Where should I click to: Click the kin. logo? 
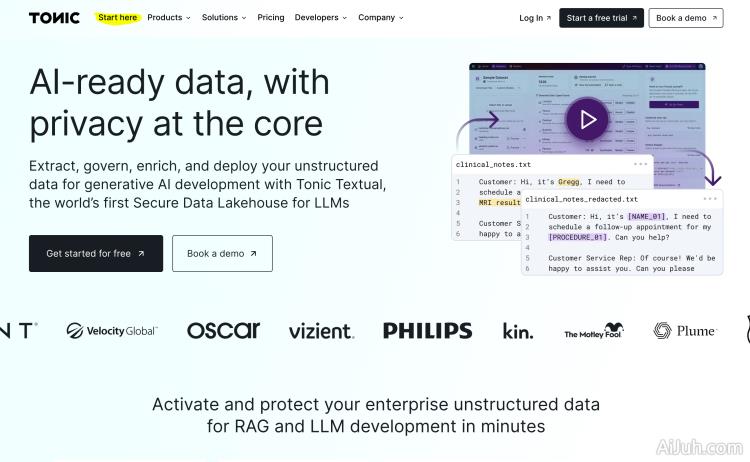518,331
